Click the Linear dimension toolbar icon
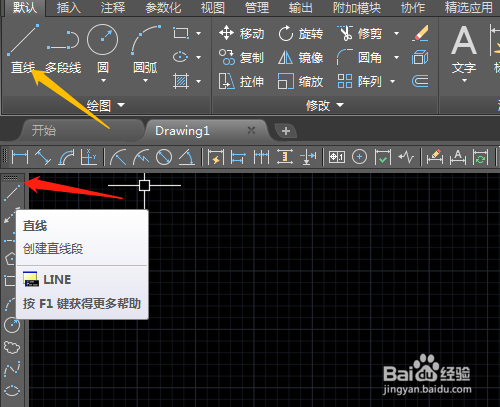The height and width of the screenshot is (407, 500). 20,157
